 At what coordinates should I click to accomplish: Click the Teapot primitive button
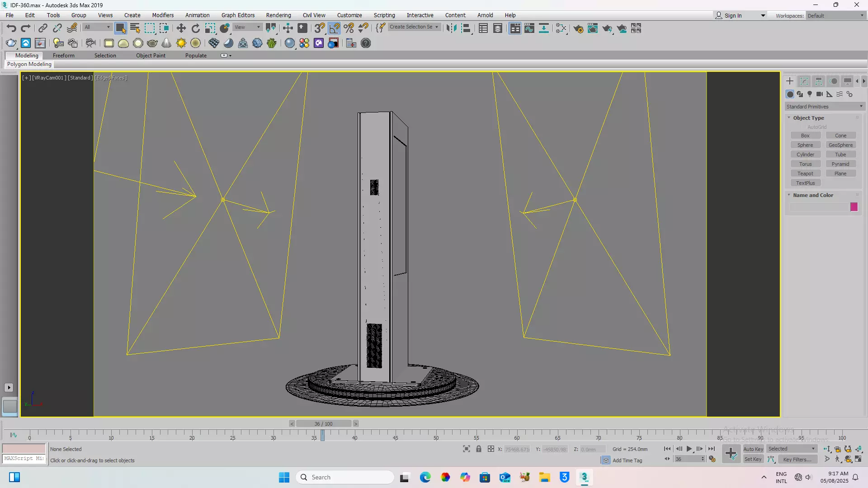(x=805, y=174)
